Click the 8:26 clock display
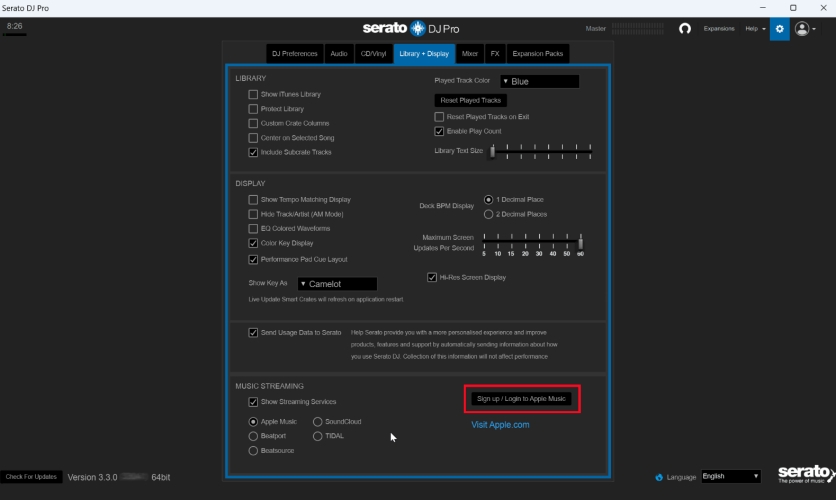836x500 pixels. 14,26
